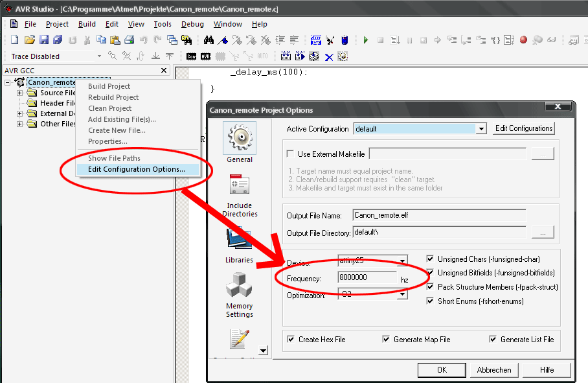Click the Paste toolbar icon
Screen dimensions: 588x383
point(115,40)
